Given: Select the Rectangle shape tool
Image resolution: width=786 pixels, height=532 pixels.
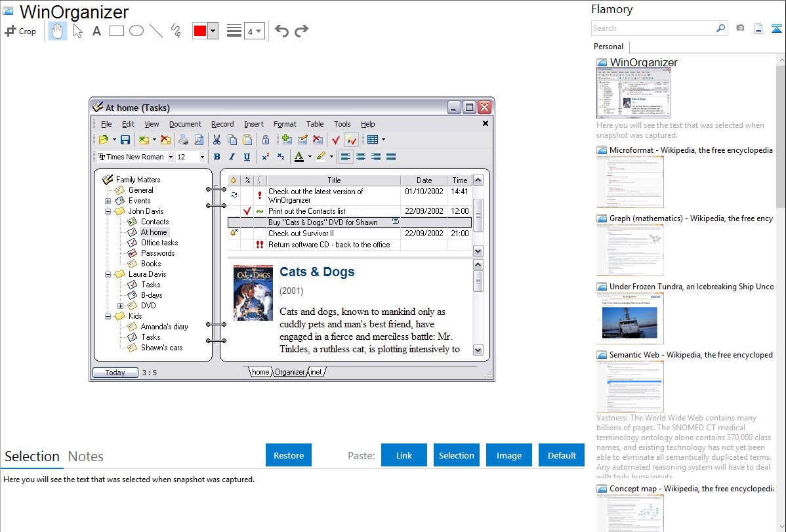Looking at the screenshot, I should pos(116,31).
